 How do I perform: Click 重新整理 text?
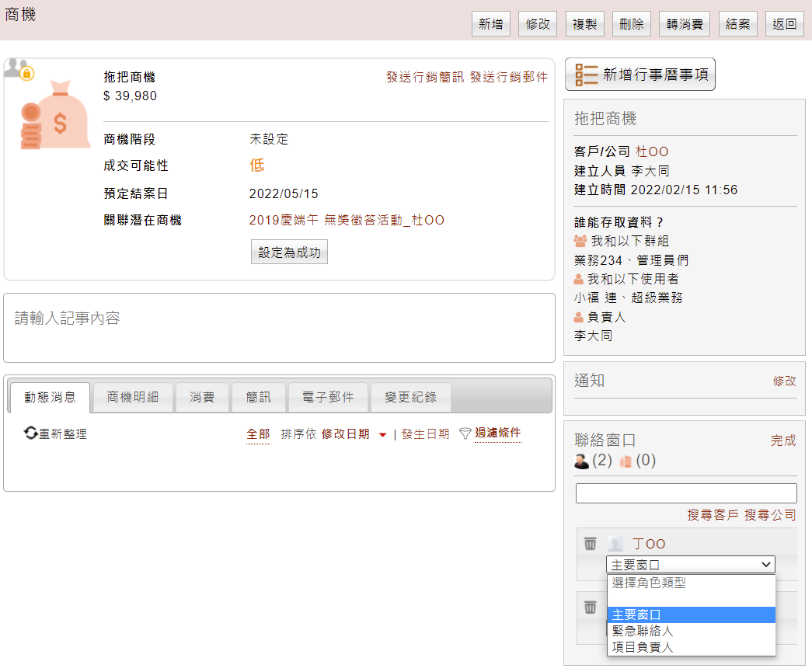(x=63, y=433)
